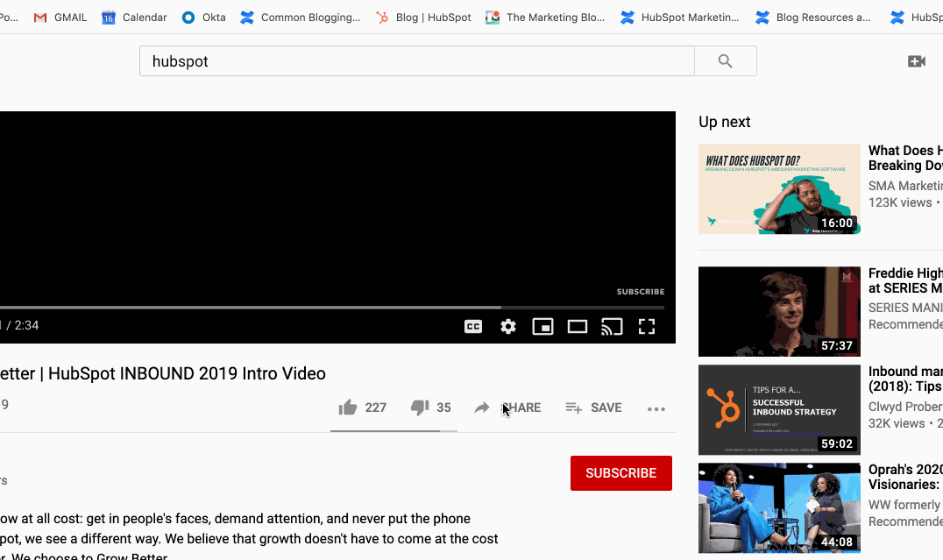Click the 35 dislikes count
Viewport: 943px width, 560px height.
tap(443, 408)
